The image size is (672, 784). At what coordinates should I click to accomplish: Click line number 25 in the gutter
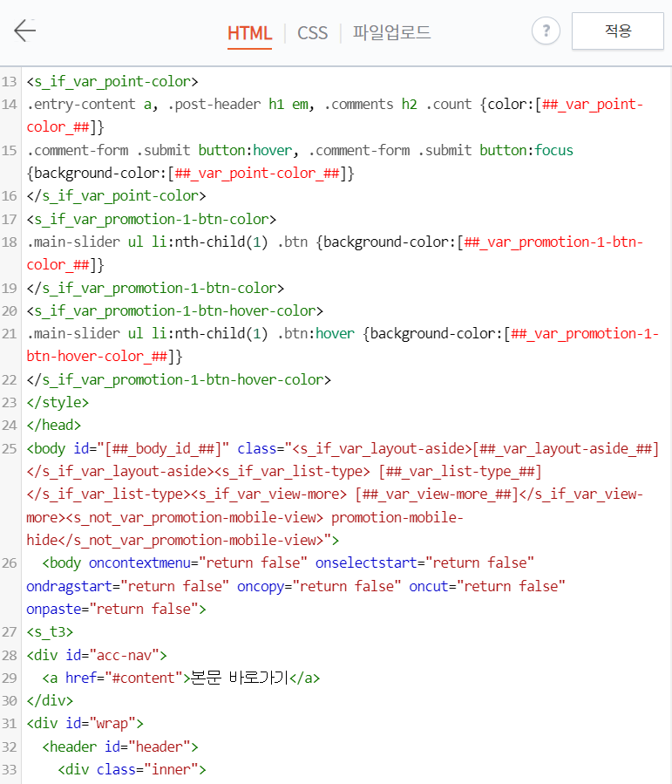click(9, 448)
